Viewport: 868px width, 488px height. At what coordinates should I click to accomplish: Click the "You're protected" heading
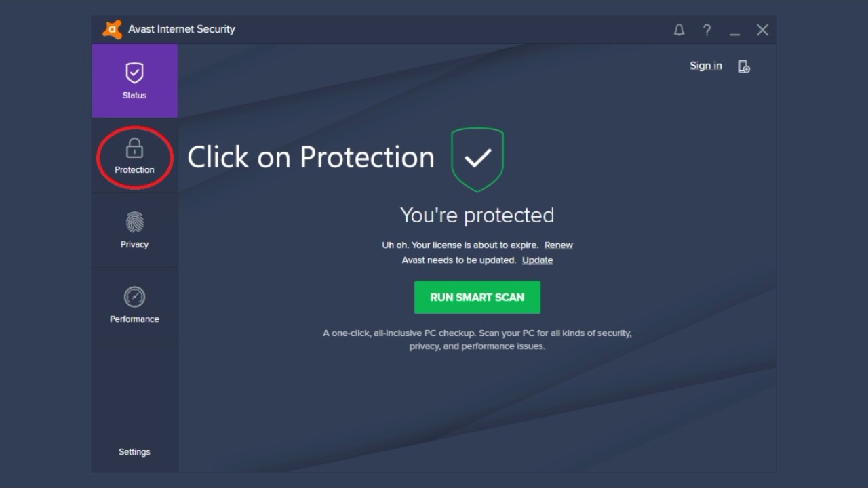pos(477,216)
